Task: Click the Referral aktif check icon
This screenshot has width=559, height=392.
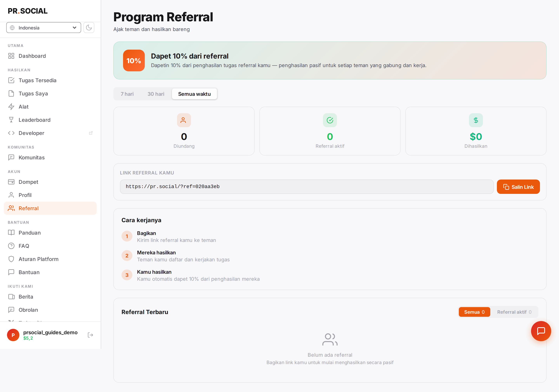Action: point(330,120)
